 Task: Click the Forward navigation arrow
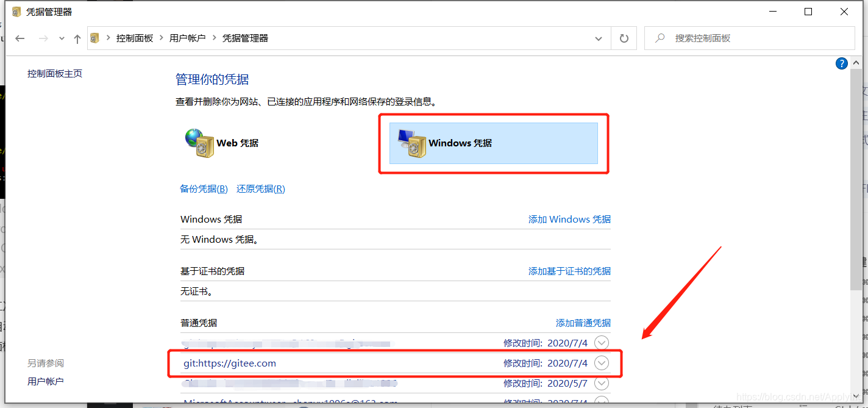tap(43, 38)
